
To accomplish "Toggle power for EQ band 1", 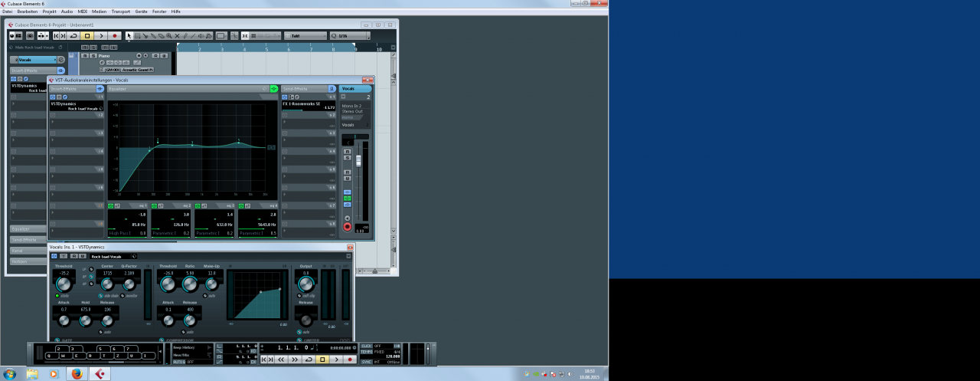I will pos(111,206).
